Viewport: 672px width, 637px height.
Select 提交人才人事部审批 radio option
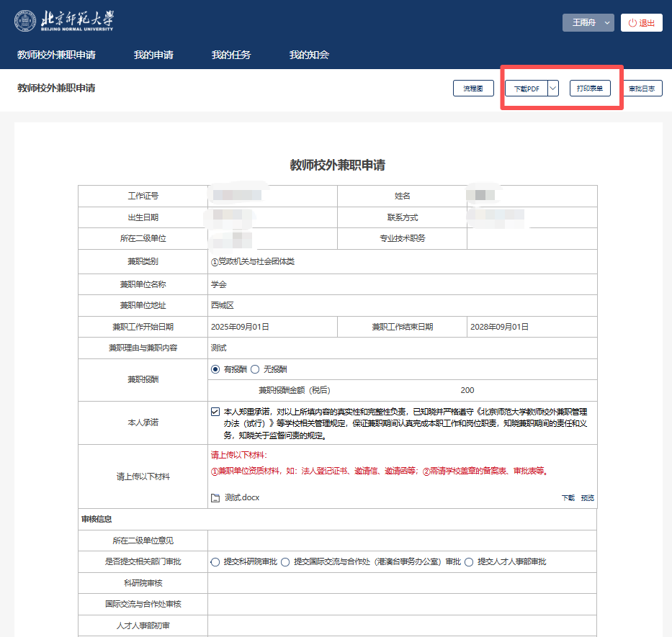(x=469, y=562)
